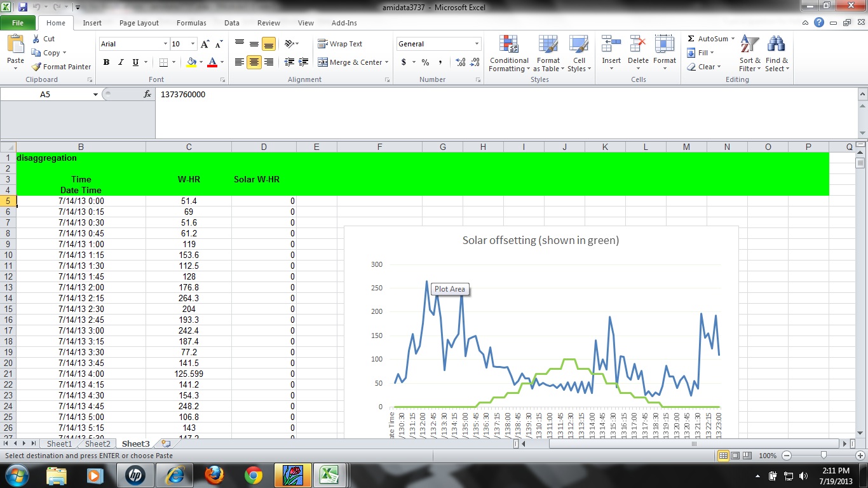Open the Borders button
This screenshot has height=488, width=868.
(163, 62)
